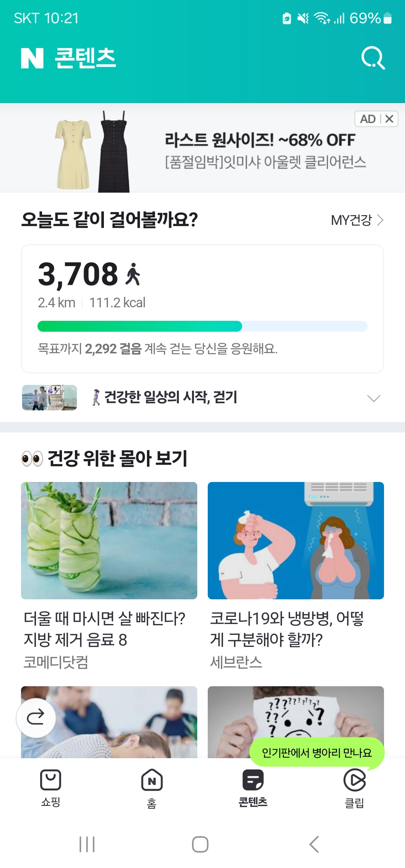Open article 코로나19와 냉방병 구분
The image size is (405, 868).
(x=286, y=629)
